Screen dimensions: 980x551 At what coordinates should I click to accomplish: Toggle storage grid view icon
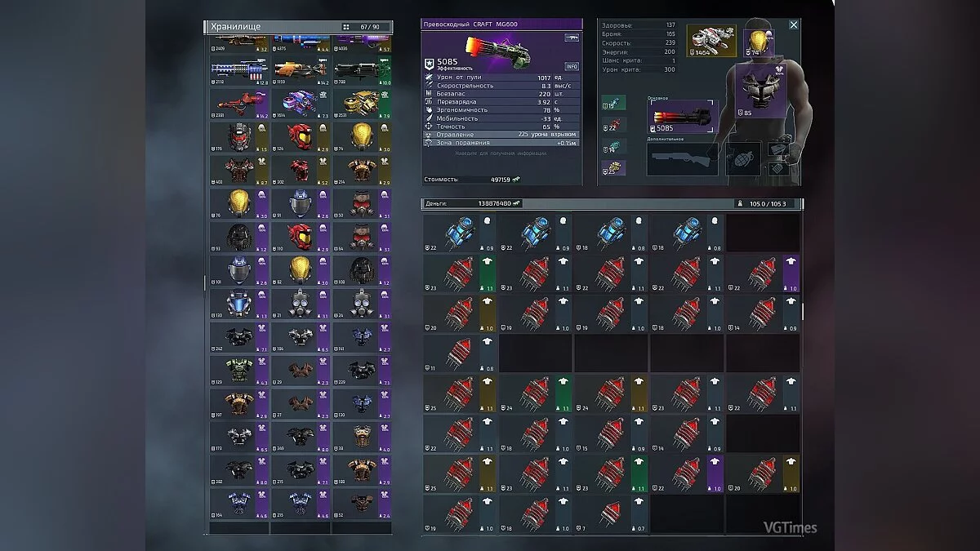tap(346, 27)
